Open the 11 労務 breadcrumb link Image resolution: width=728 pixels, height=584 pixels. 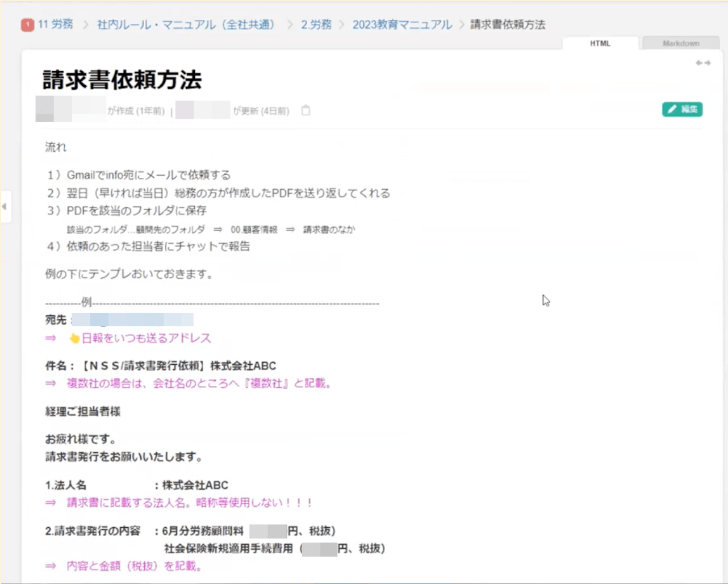point(56,24)
